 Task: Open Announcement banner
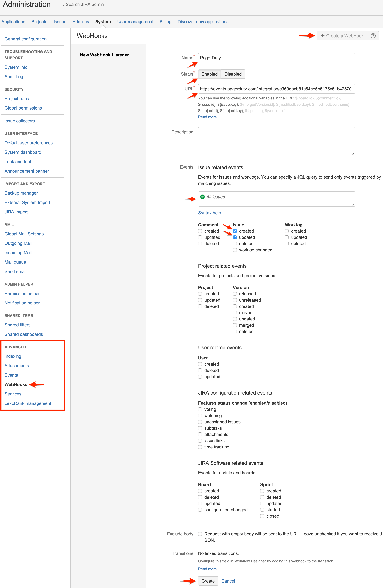(x=27, y=171)
